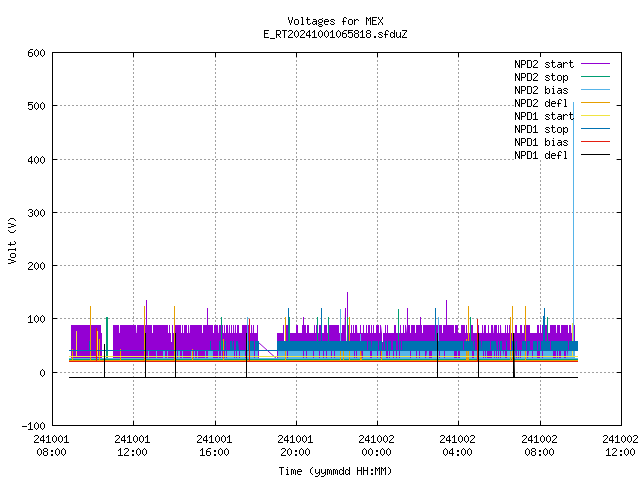Click the purple spike peaking near 150 V
Screen dimensions: 640x480
(347, 308)
